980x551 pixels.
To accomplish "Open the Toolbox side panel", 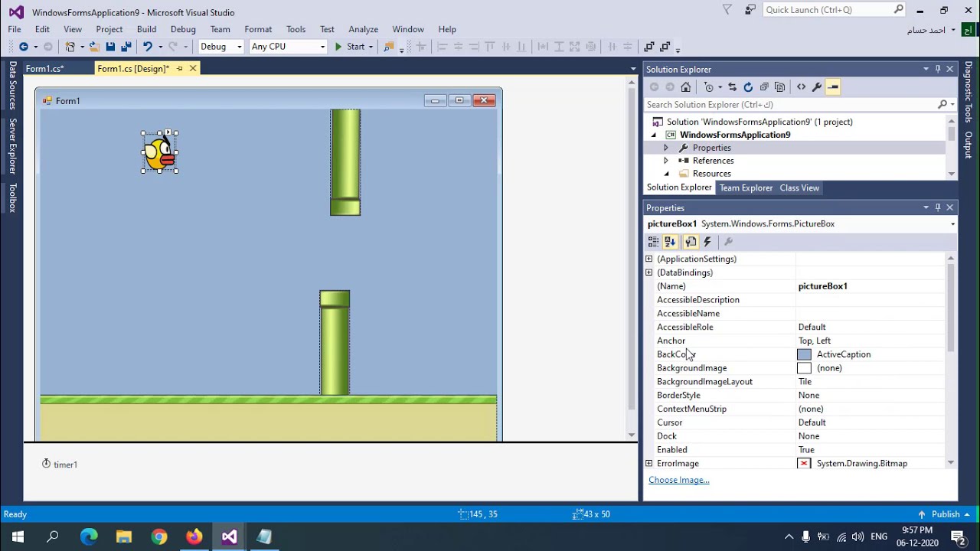I will (x=12, y=198).
